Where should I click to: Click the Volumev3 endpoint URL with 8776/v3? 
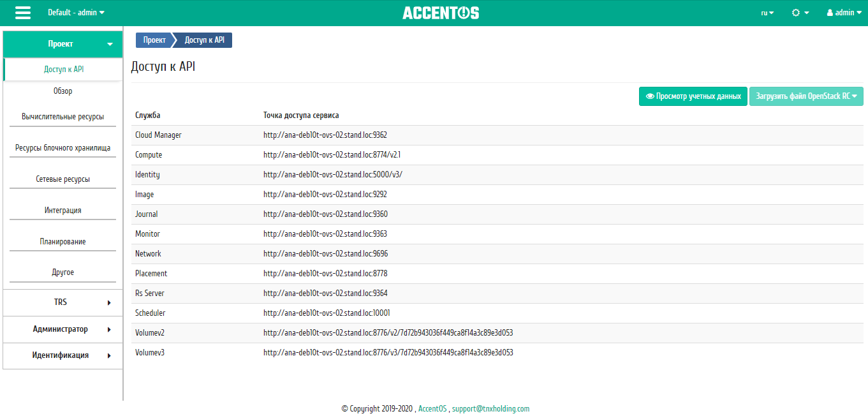click(x=388, y=353)
